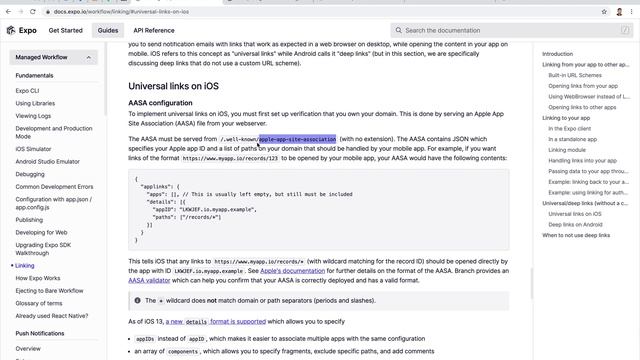Jump to Introduction in table of contents
Image resolution: width=640 pixels, height=360 pixels.
coord(557,54)
